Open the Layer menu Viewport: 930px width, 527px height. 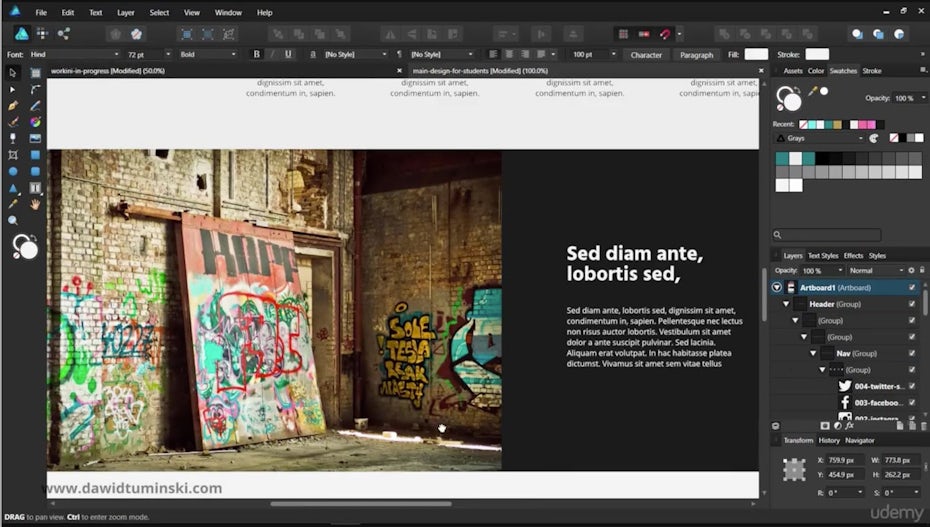[126, 13]
